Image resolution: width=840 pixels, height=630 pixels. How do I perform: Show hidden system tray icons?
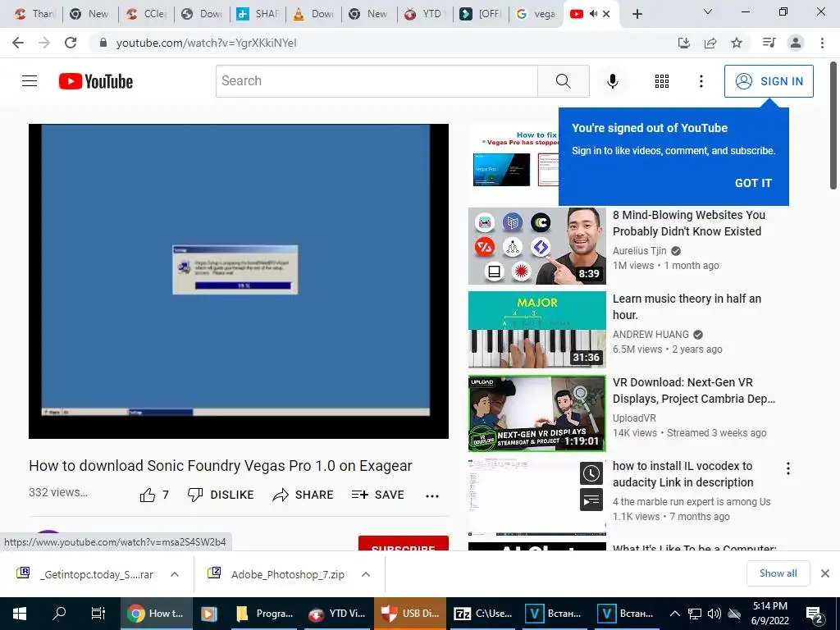coord(675,614)
